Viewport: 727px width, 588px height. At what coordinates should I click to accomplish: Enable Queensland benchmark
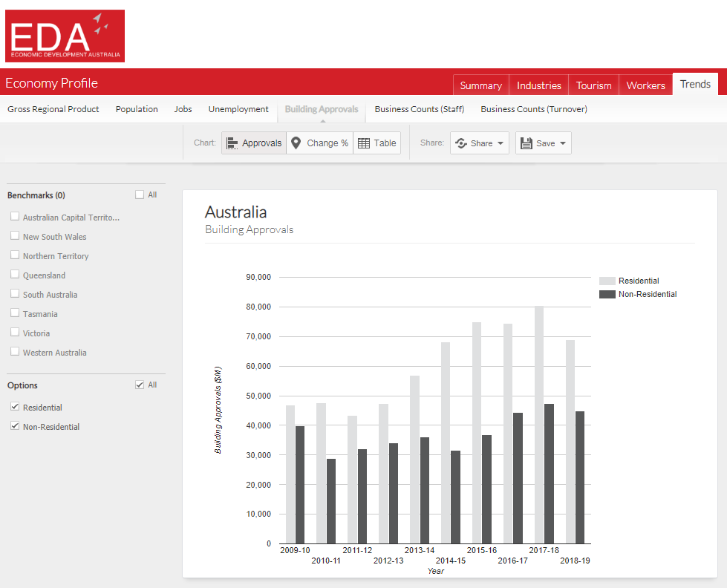coord(15,275)
